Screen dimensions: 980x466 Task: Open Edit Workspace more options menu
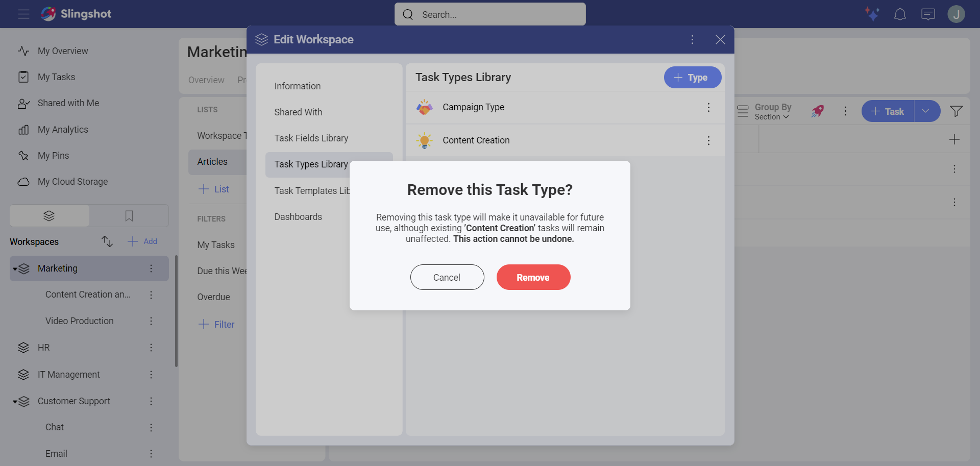[x=692, y=40]
